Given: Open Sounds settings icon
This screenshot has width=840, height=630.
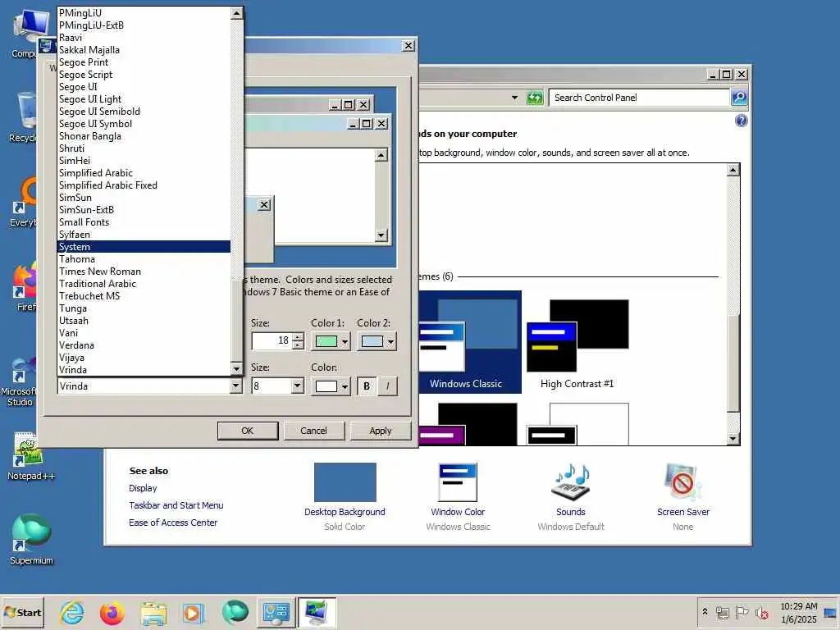Looking at the screenshot, I should point(571,482).
